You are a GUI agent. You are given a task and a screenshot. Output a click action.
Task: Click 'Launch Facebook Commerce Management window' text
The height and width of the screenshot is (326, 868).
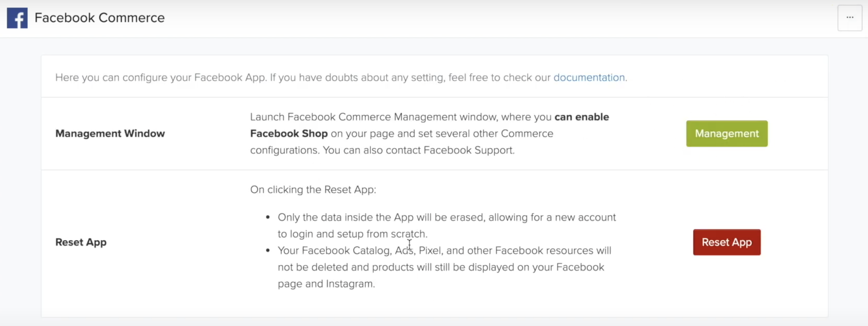click(374, 117)
